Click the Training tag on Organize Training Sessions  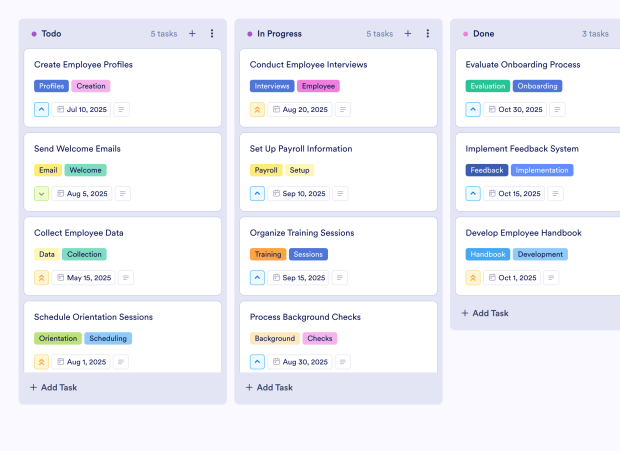coord(268,254)
